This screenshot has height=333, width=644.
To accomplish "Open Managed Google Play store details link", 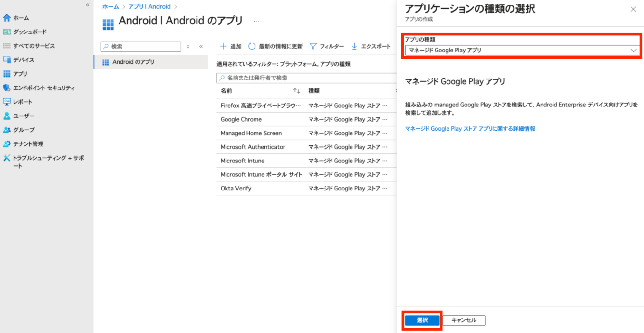I will pos(470,129).
